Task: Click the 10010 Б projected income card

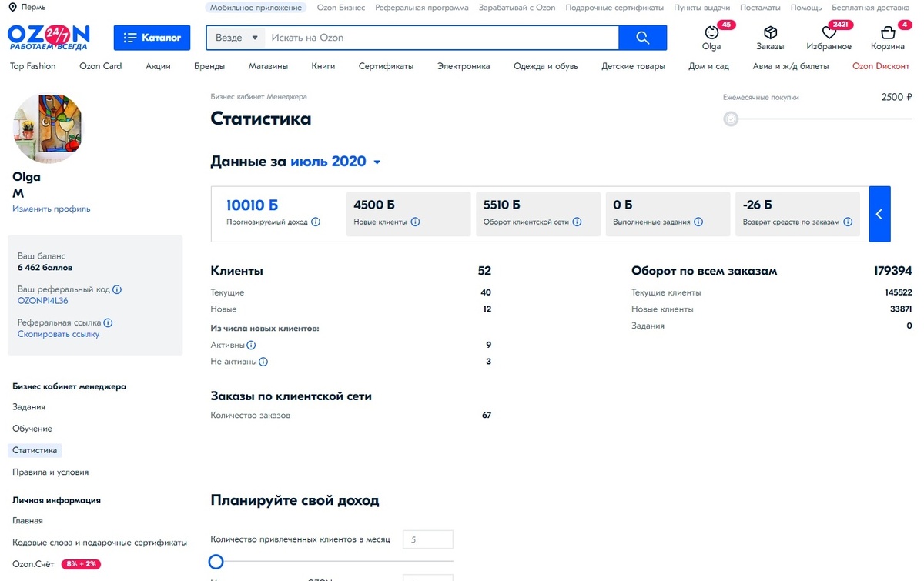Action: pos(276,214)
